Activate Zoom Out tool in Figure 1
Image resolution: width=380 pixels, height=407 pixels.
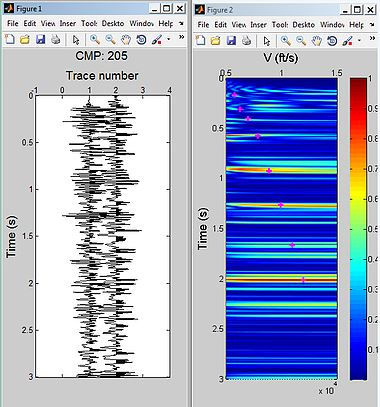pyautogui.click(x=110, y=40)
